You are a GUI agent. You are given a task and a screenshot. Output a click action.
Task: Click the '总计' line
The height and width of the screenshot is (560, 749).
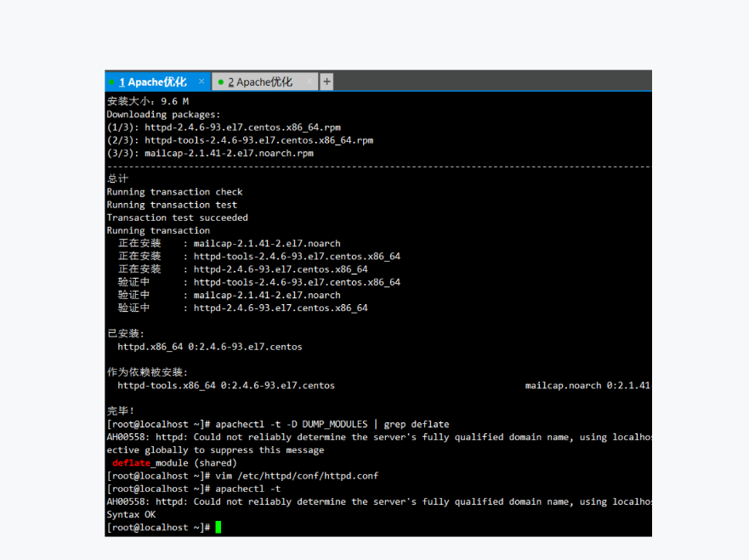[117, 178]
